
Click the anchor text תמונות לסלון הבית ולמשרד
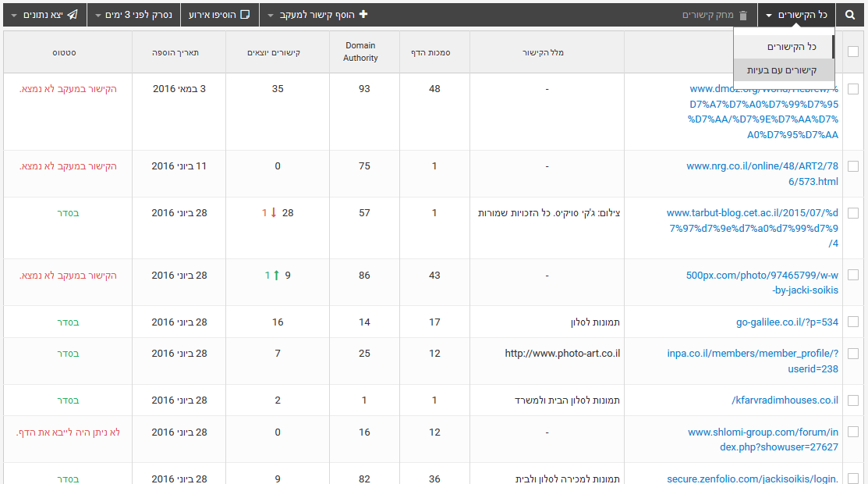tap(568, 400)
